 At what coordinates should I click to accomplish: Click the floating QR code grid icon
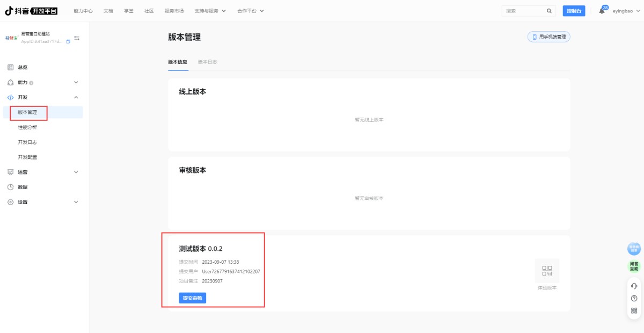coord(634,310)
